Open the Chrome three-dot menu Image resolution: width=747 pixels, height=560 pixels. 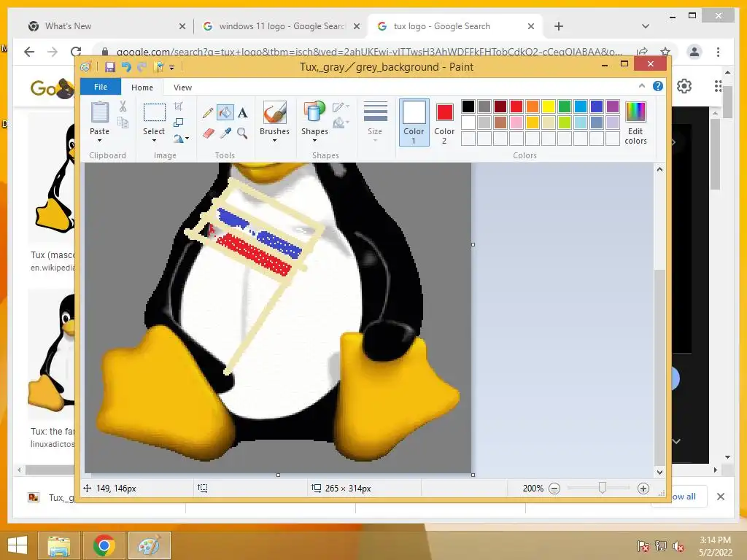click(x=718, y=52)
